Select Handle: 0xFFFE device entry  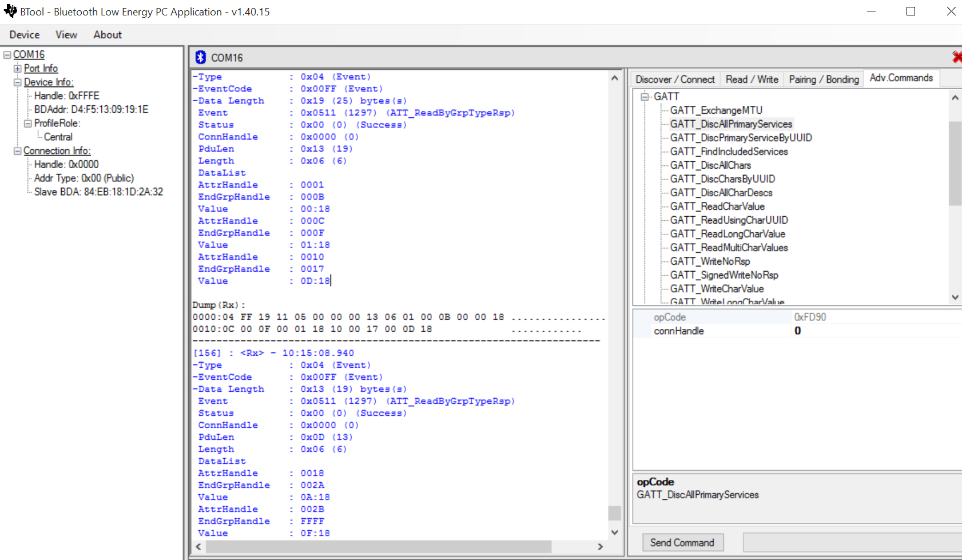[x=66, y=96]
